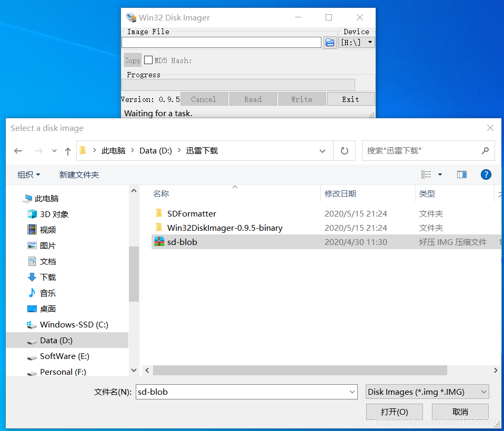The height and width of the screenshot is (431, 504).
Task: Click the browse folder icon in Win32 Disk Imager
Action: 330,43
